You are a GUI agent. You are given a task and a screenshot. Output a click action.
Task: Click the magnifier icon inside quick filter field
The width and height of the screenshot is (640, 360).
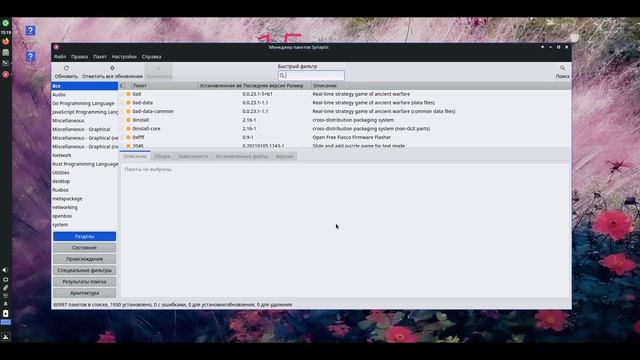[x=282, y=76]
